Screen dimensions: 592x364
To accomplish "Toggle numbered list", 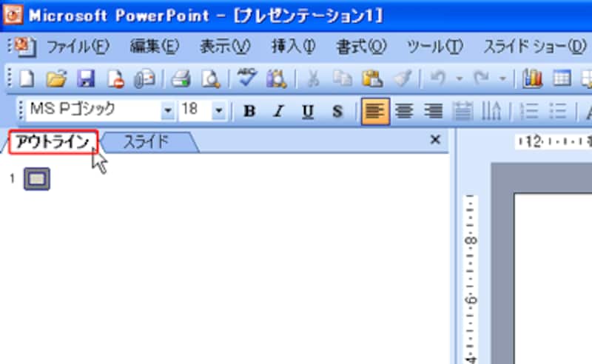I will [x=528, y=111].
